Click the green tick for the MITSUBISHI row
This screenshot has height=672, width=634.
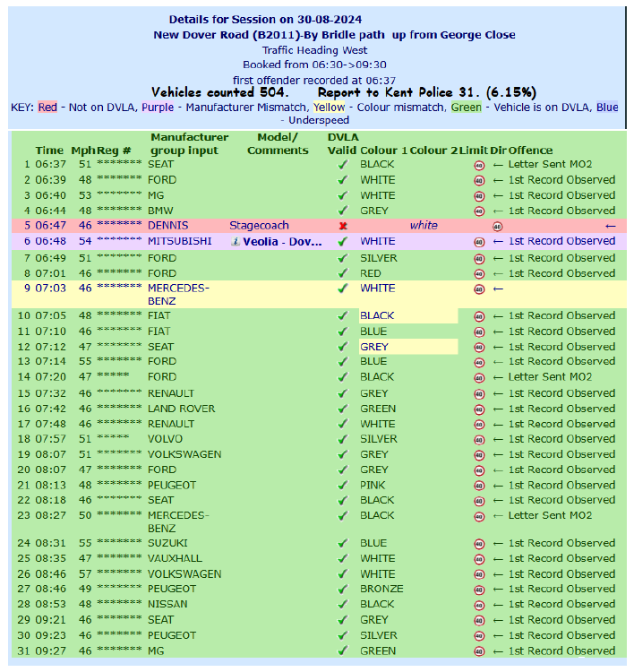click(x=343, y=242)
